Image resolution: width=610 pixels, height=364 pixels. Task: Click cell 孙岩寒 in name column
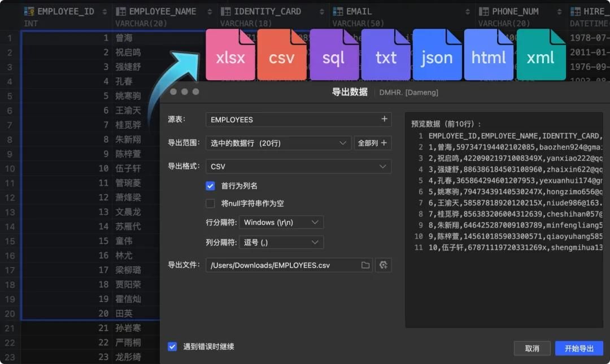(x=128, y=328)
